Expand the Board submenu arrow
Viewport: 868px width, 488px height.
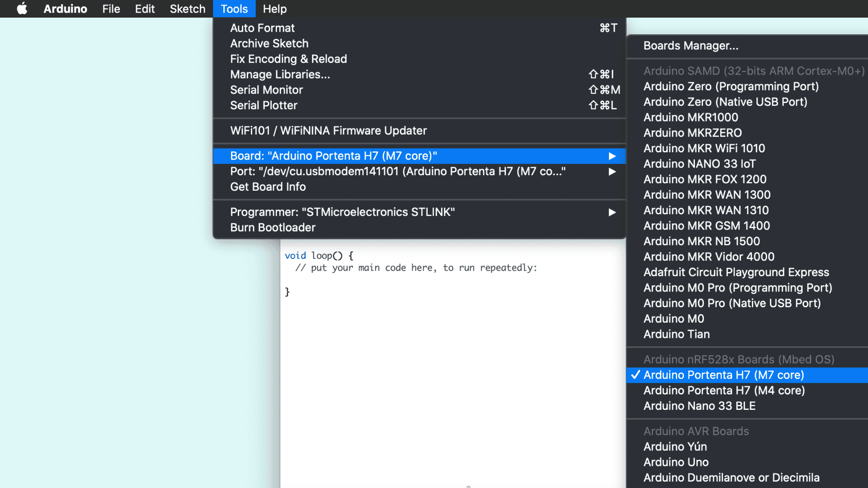612,156
